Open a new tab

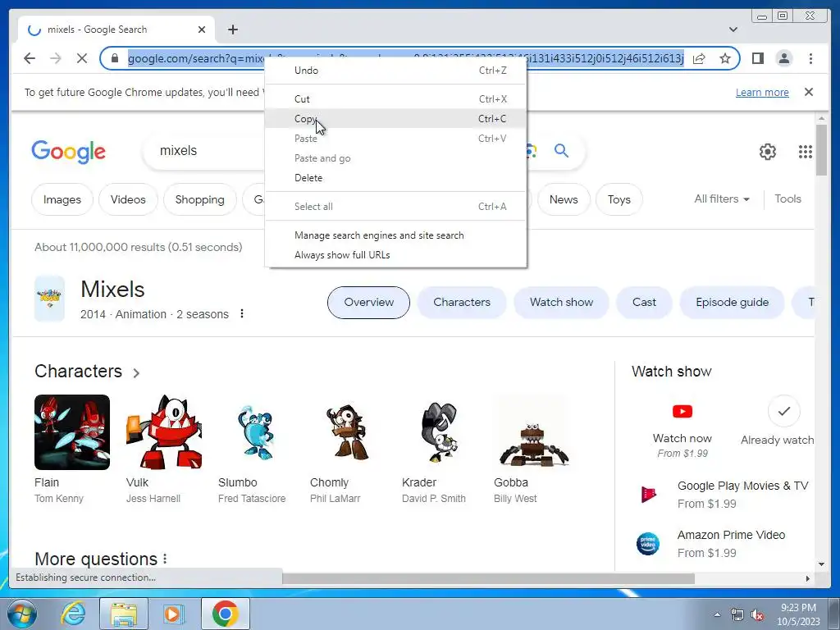click(x=232, y=30)
